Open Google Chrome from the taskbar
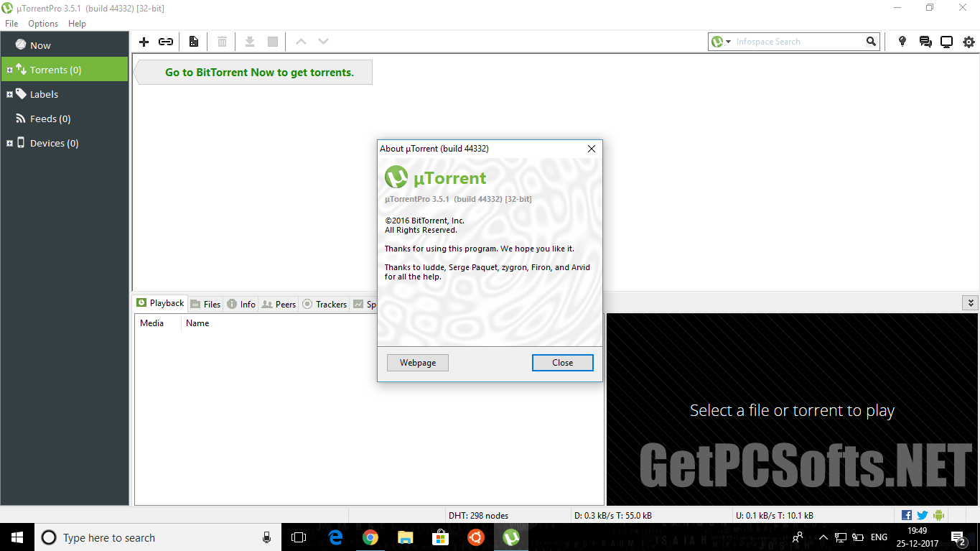This screenshot has height=551, width=980. [x=370, y=537]
